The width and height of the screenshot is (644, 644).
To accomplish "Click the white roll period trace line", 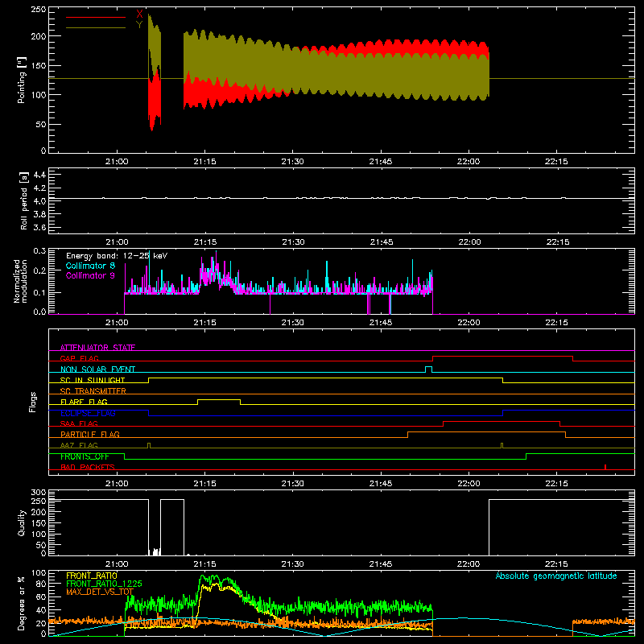I will click(341, 198).
